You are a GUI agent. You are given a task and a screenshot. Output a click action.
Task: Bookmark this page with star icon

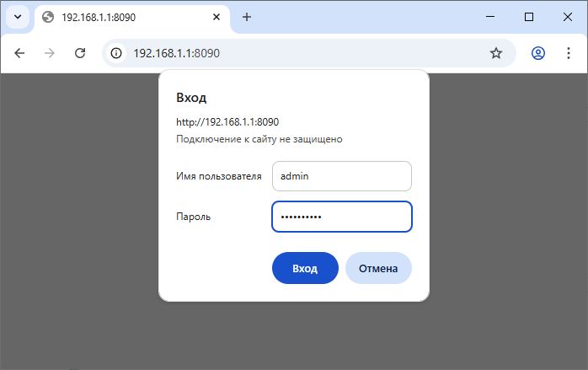tap(496, 53)
